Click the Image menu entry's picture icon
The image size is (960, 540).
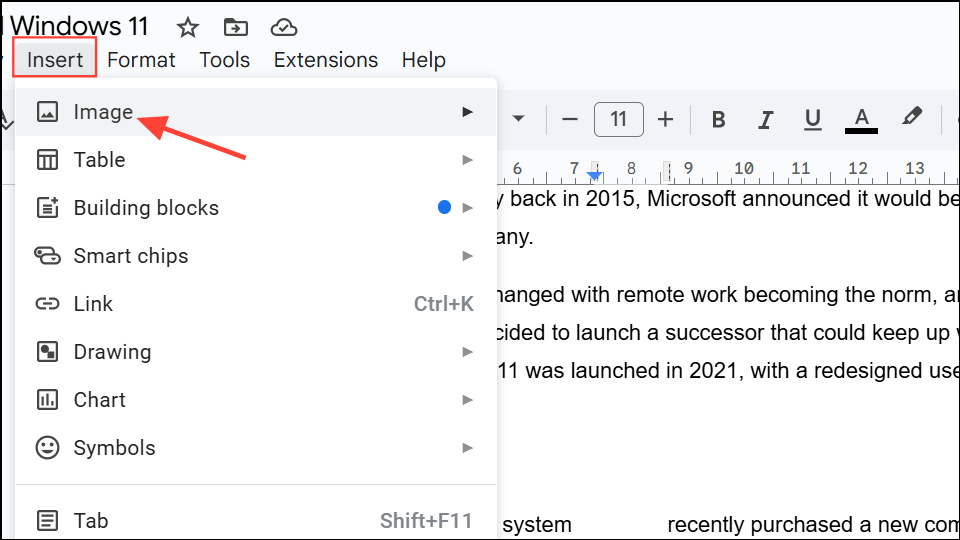coord(47,112)
